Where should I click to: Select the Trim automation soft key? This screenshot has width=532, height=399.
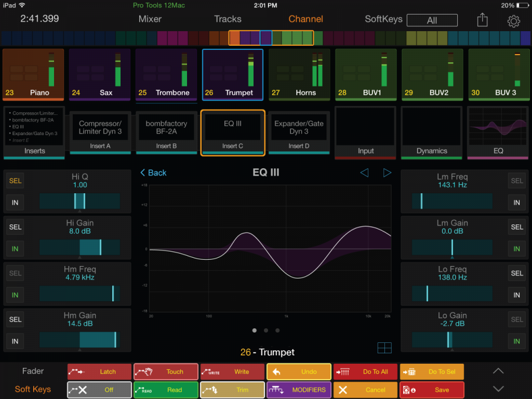point(232,390)
